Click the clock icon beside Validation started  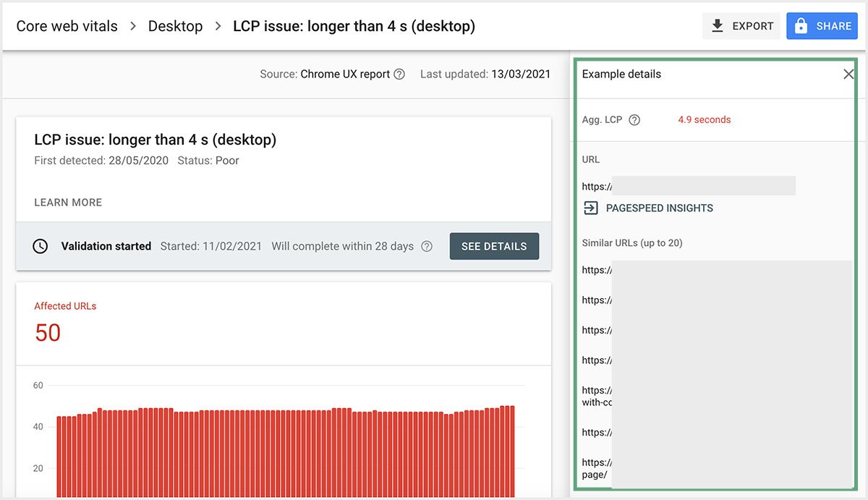click(41, 246)
